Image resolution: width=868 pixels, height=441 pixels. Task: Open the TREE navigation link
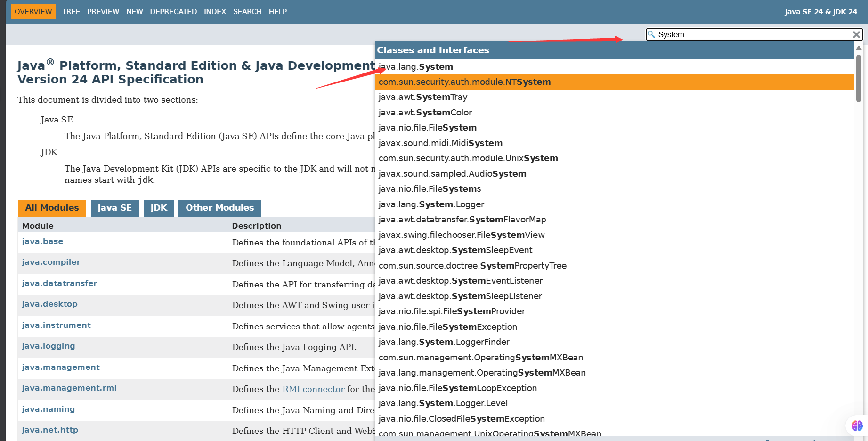(x=71, y=12)
